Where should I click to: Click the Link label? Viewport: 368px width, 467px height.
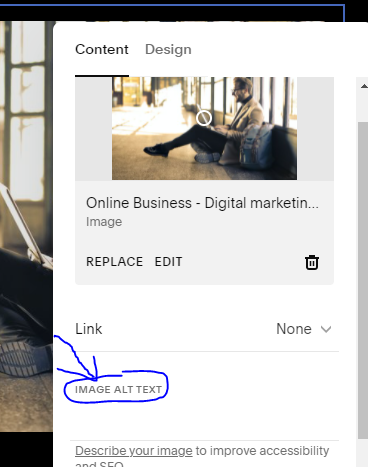tap(89, 329)
